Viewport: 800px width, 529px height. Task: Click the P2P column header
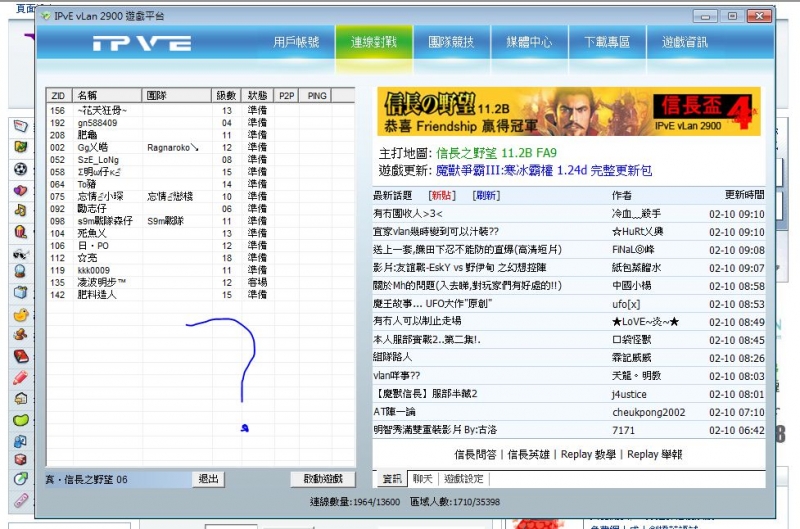(286, 95)
